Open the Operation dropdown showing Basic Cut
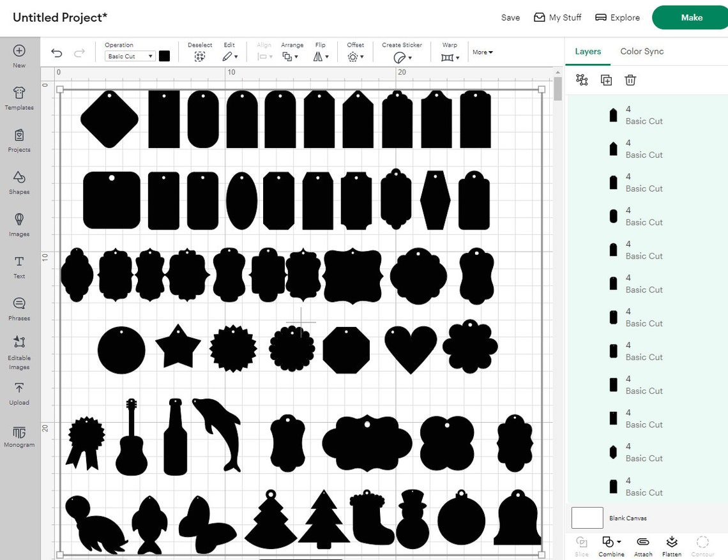Screen dimensions: 728x560 click(129, 56)
